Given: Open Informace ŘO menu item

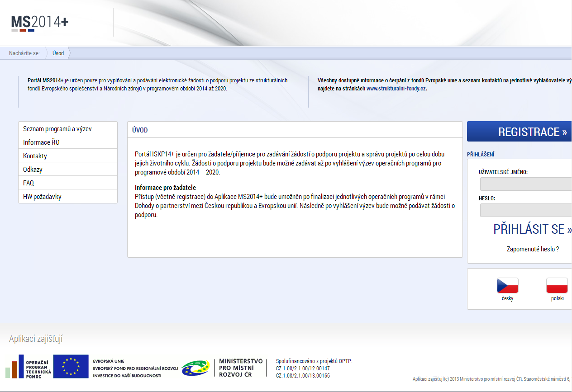Looking at the screenshot, I should tap(68, 142).
